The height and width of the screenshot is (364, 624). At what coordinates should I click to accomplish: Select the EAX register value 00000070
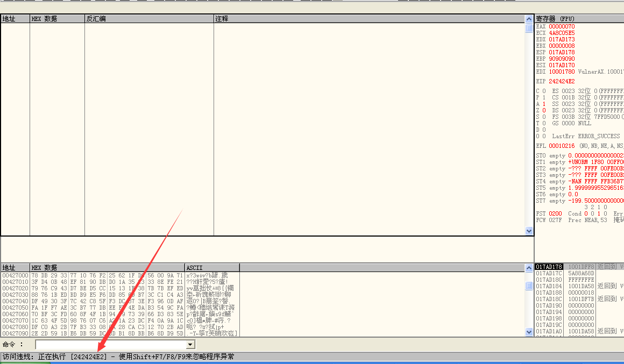562,26
